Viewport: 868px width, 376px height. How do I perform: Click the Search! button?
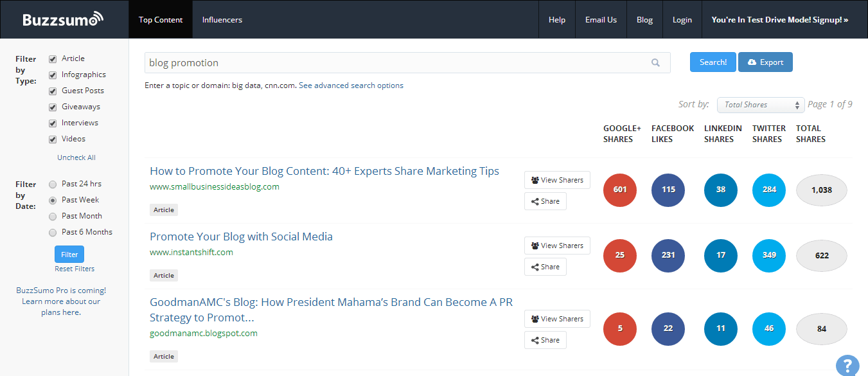point(713,62)
